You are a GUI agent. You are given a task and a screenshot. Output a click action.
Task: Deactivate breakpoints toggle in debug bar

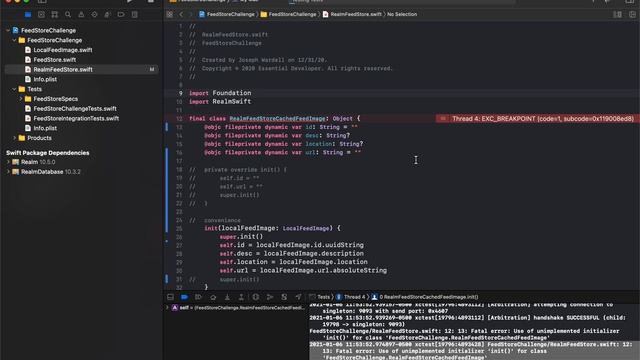[x=184, y=297]
